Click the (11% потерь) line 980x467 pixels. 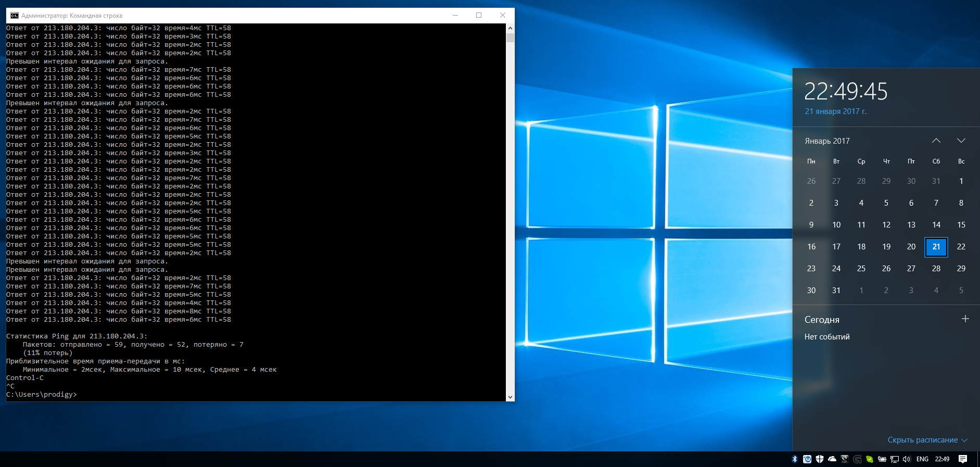(x=48, y=353)
